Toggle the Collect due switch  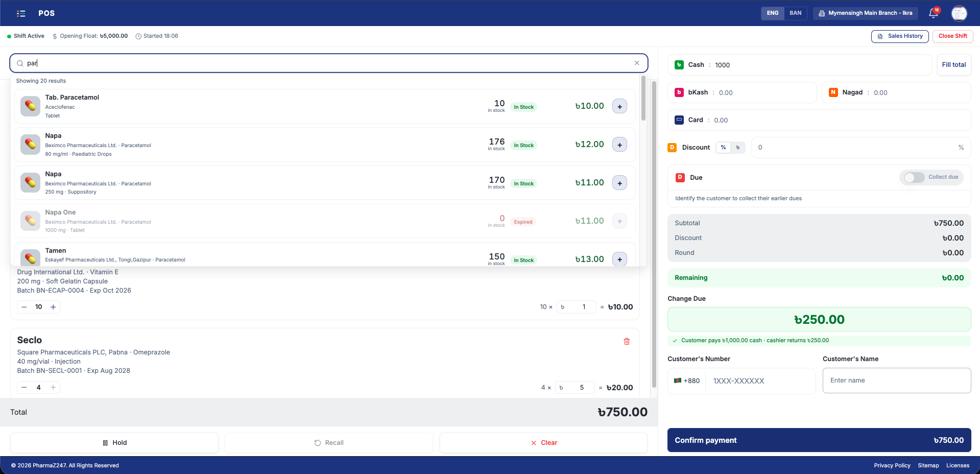(914, 177)
